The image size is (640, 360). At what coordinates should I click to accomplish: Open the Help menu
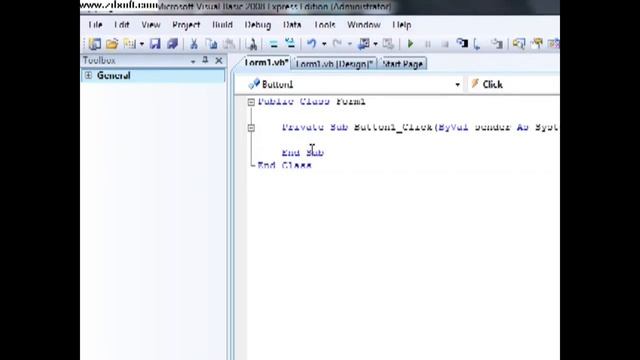(x=402, y=25)
